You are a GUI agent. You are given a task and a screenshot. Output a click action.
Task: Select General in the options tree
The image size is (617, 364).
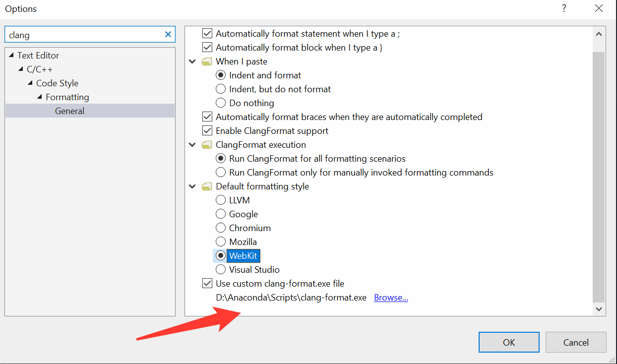[x=69, y=111]
